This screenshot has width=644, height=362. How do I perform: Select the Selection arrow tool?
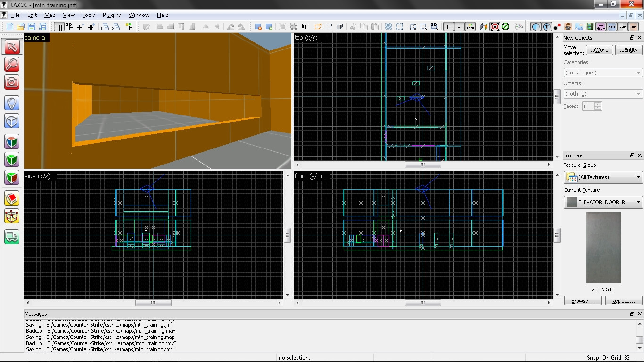pyautogui.click(x=12, y=46)
